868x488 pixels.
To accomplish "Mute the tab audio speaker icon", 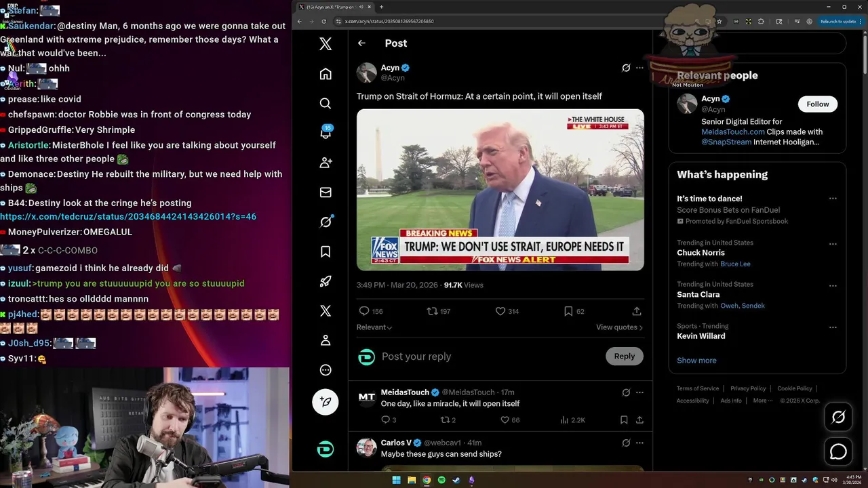I will [x=361, y=7].
